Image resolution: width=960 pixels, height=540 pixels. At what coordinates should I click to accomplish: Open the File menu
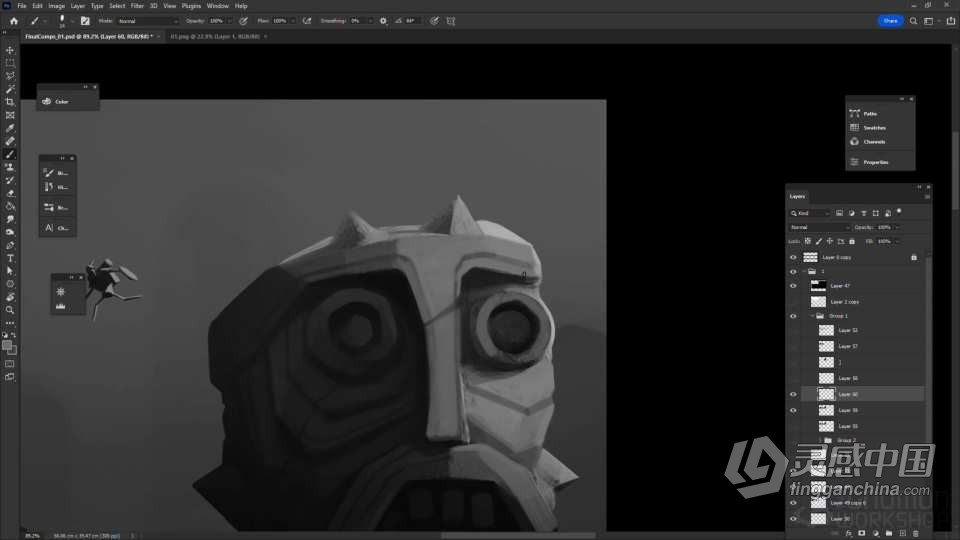coord(21,6)
